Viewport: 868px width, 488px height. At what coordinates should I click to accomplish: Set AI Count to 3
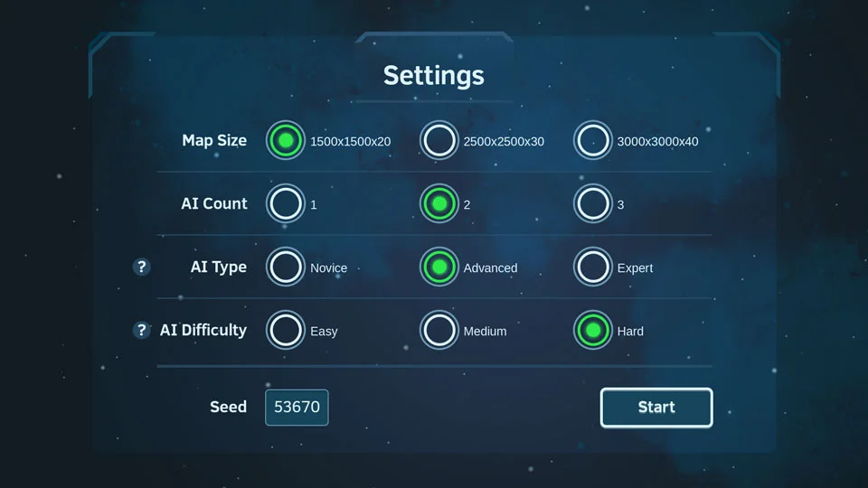tap(593, 204)
